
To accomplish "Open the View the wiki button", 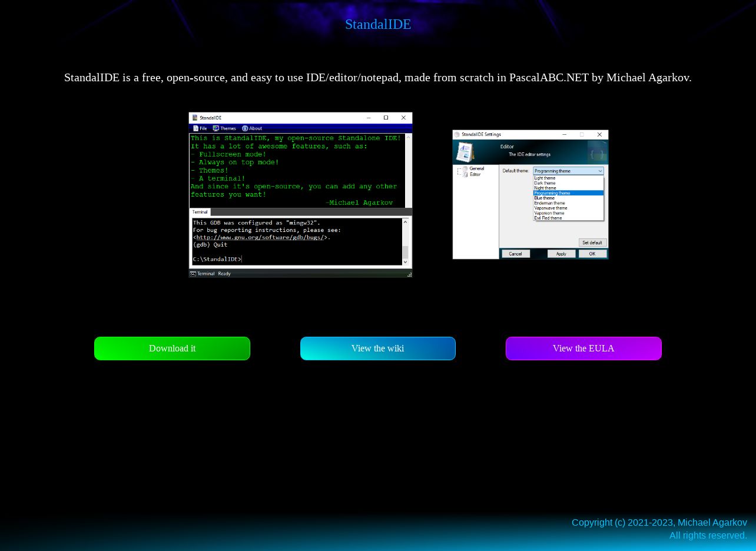I will 378,348.
